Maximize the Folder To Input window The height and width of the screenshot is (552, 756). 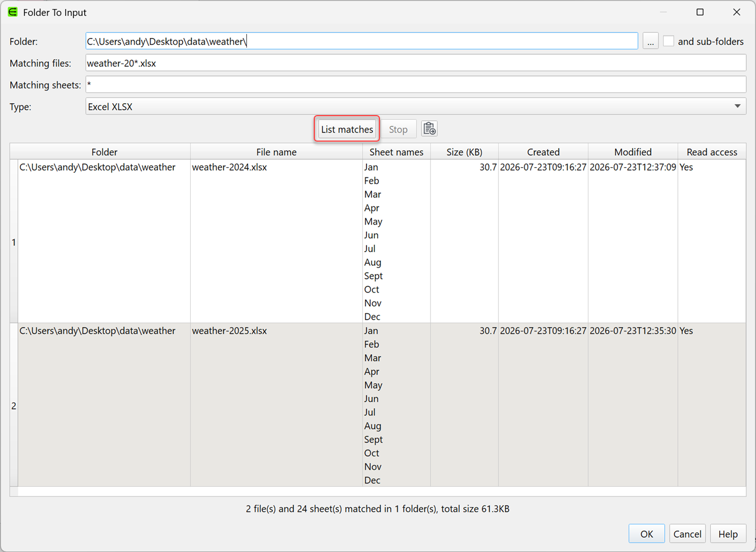700,12
